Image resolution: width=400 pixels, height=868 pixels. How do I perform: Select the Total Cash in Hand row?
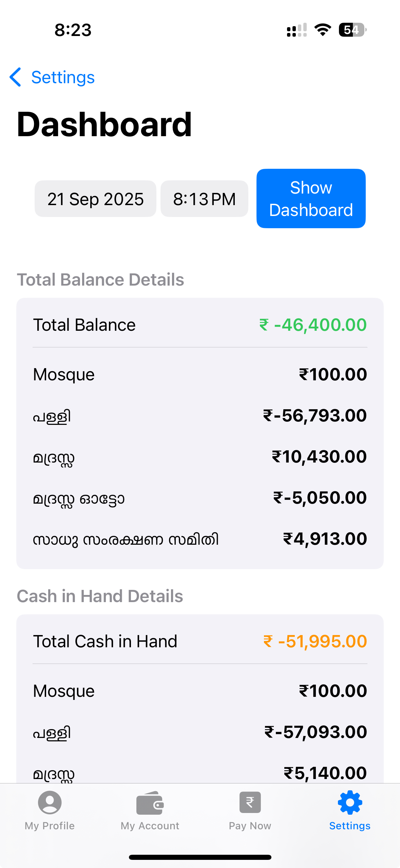point(200,641)
